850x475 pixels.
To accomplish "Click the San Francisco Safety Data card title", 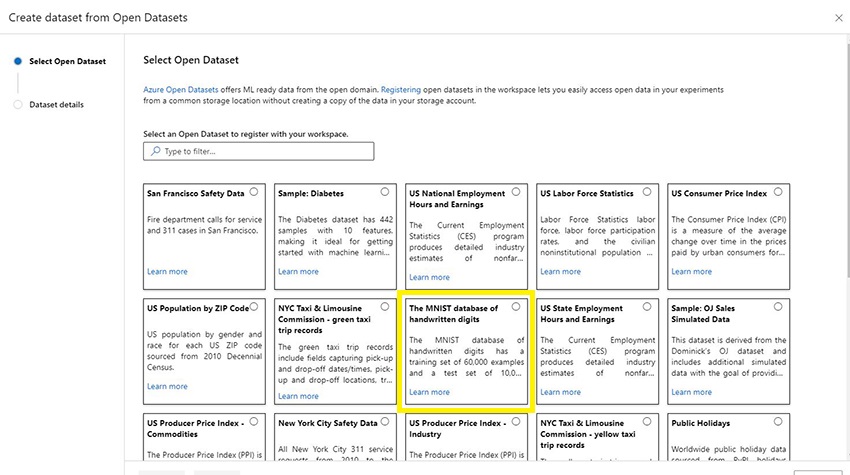I will tap(196, 194).
